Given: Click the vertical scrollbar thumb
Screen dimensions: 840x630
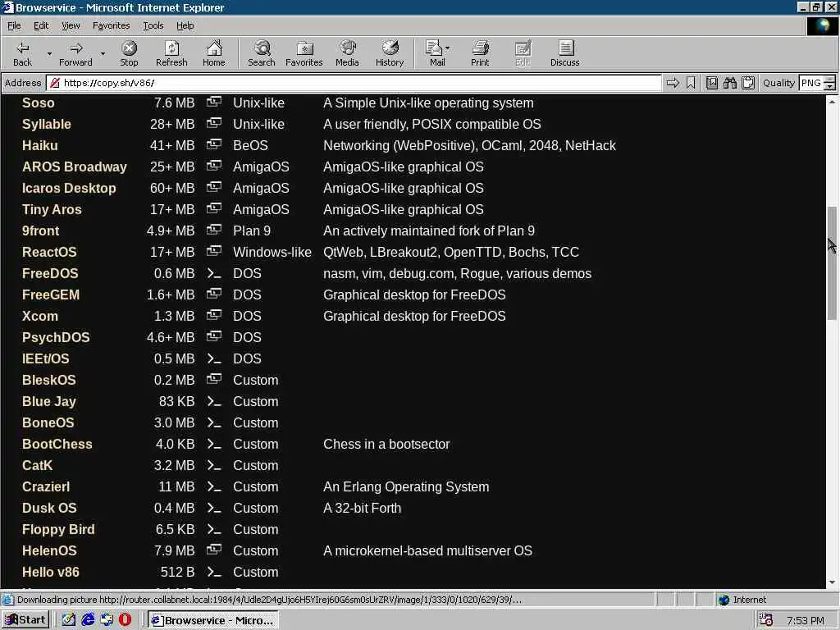Looking at the screenshot, I should click(x=832, y=263).
